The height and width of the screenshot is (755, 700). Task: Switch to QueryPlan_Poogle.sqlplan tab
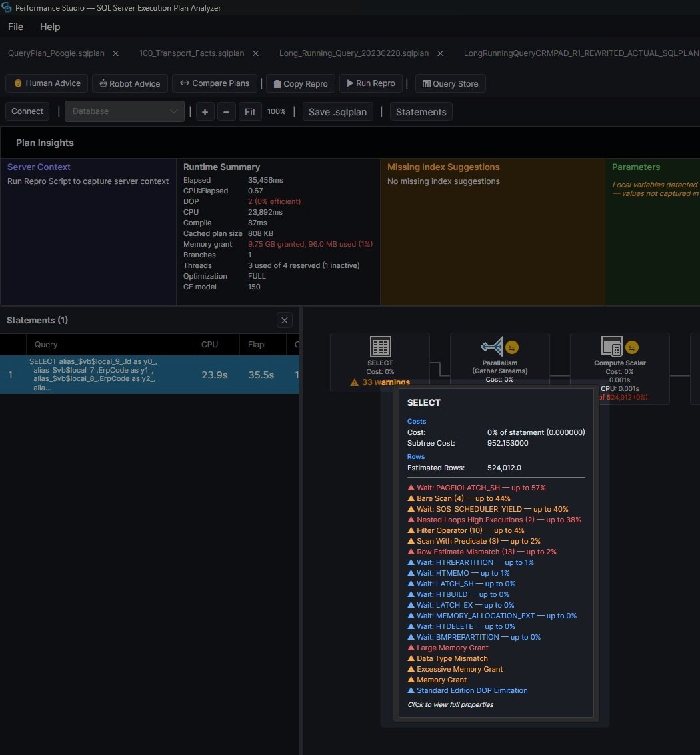coord(56,53)
